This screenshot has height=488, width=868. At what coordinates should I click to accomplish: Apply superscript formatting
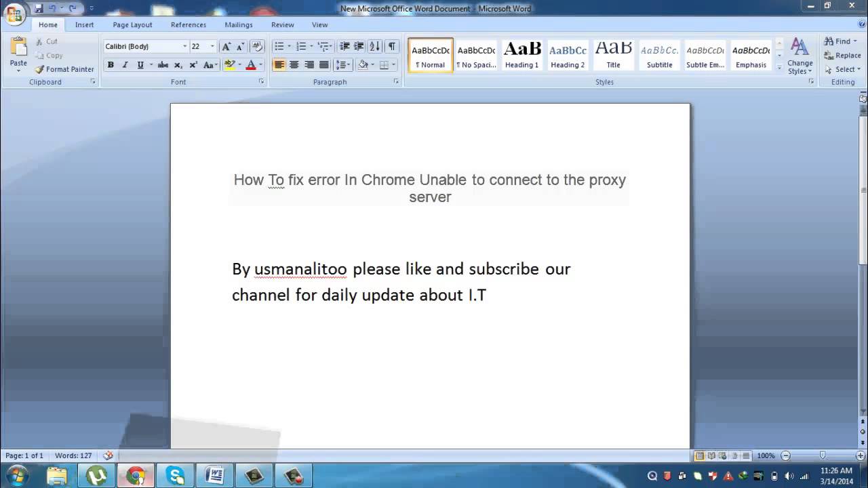click(193, 65)
